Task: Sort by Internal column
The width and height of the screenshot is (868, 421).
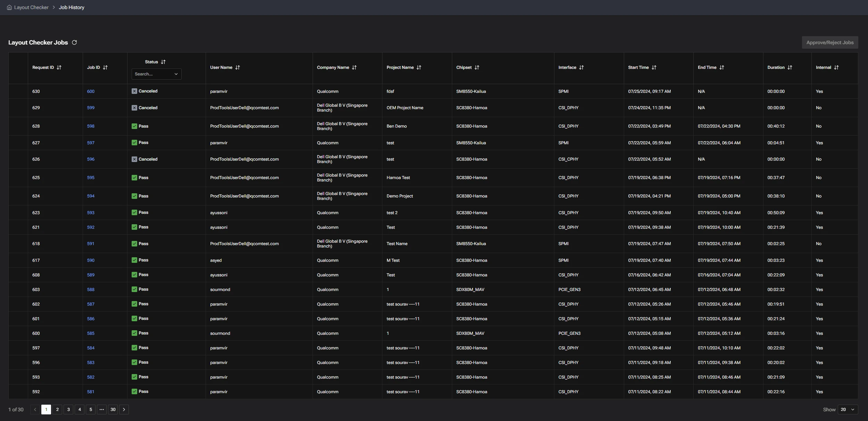Action: (x=836, y=67)
